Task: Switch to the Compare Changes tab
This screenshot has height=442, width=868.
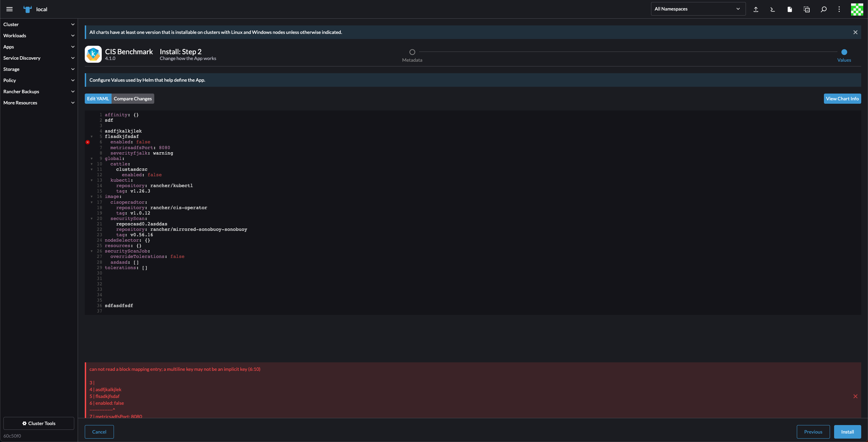Action: pos(133,99)
